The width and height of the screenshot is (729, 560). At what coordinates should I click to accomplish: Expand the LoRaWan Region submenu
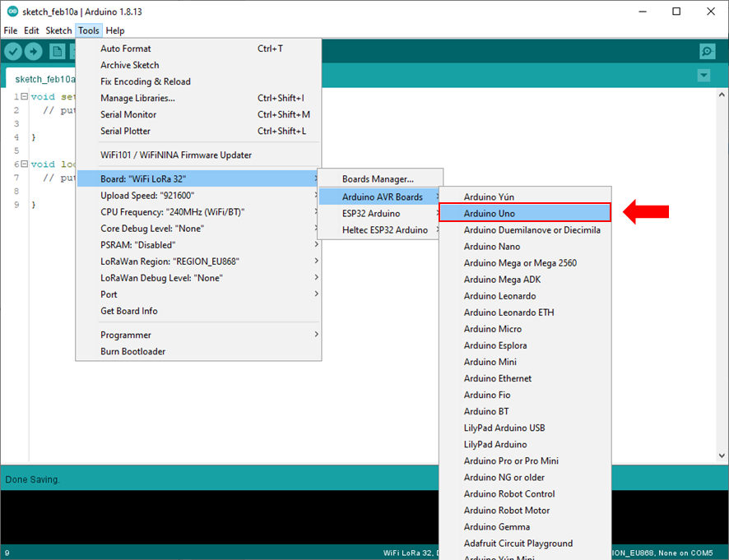pyautogui.click(x=198, y=261)
